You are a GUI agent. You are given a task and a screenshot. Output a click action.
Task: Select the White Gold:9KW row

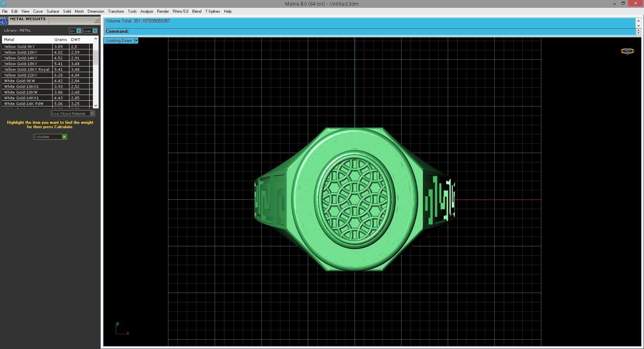47,81
